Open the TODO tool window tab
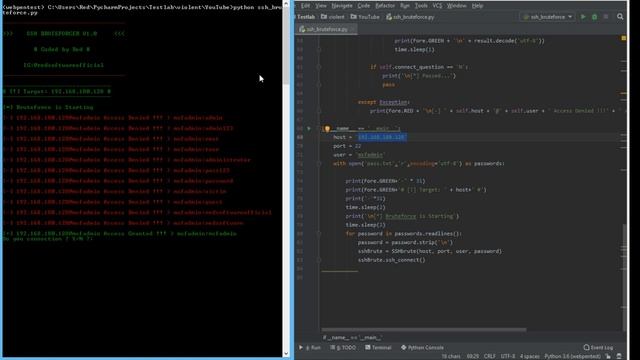Image resolution: width=640 pixels, height=360 pixels. pos(343,348)
